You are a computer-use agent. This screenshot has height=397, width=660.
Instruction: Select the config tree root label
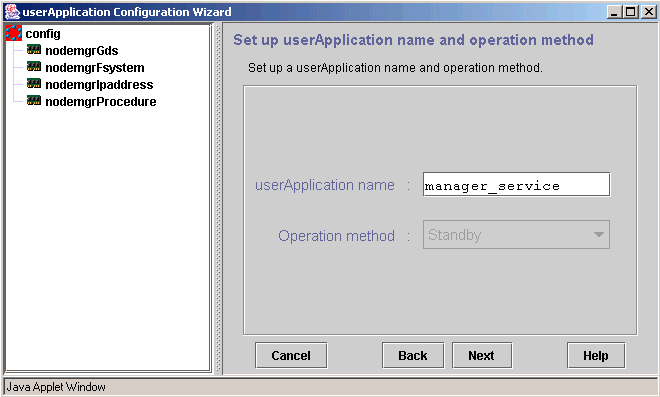click(43, 34)
